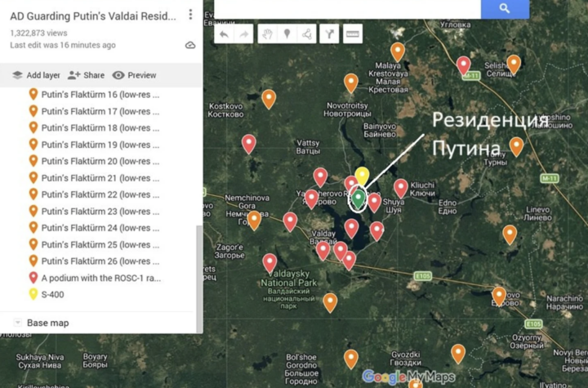This screenshot has width=588, height=388.
Task: Click the blue search magnifier button
Action: click(505, 8)
